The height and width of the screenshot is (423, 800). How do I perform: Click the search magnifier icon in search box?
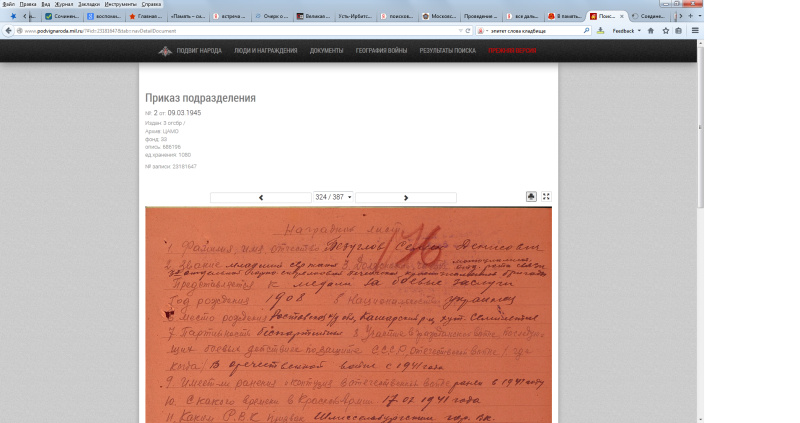[x=586, y=31]
